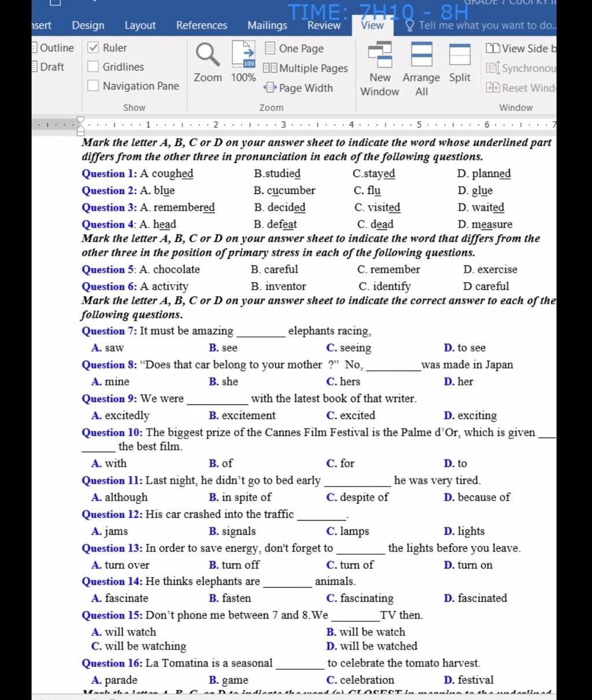Select the View ribbon tab
The image size is (592, 700).
pyautogui.click(x=372, y=25)
